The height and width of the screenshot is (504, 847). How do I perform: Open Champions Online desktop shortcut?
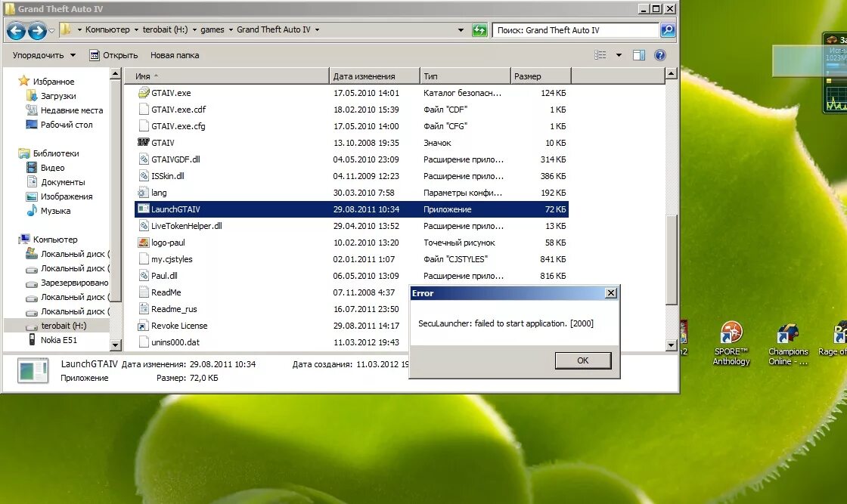click(788, 345)
